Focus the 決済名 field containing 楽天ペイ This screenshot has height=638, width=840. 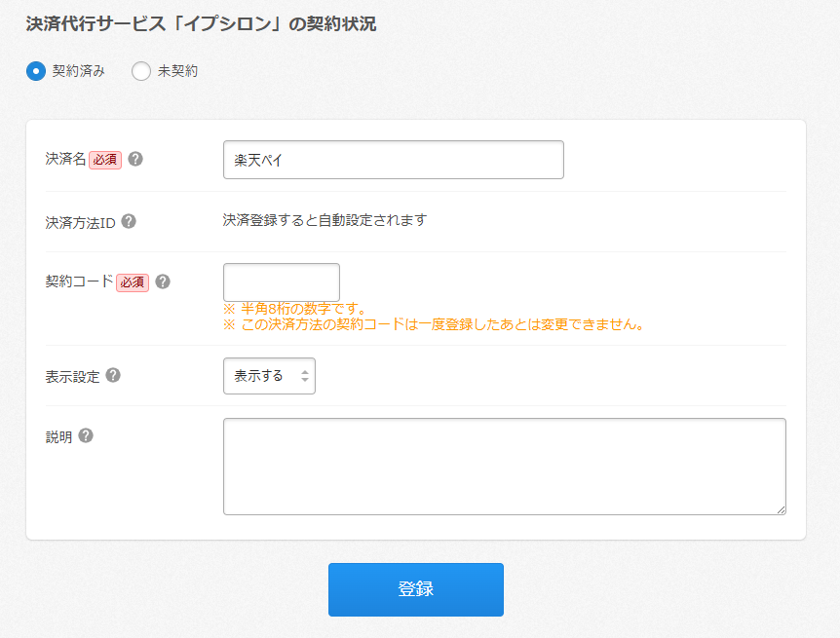pyautogui.click(x=393, y=160)
